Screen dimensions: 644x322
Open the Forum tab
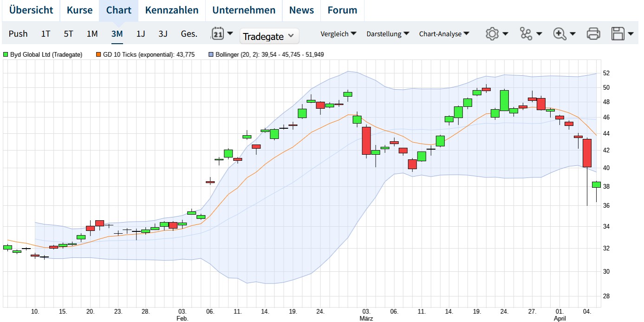[x=342, y=10]
